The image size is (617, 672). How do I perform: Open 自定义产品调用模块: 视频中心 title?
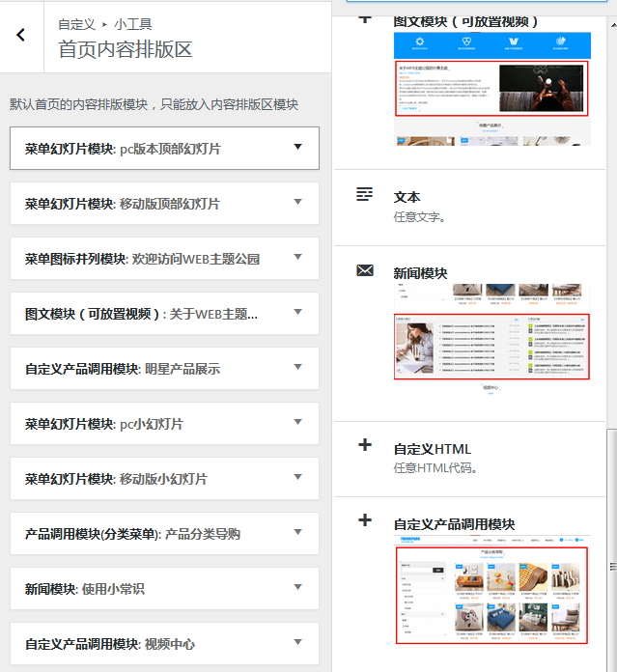pyautogui.click(x=110, y=644)
